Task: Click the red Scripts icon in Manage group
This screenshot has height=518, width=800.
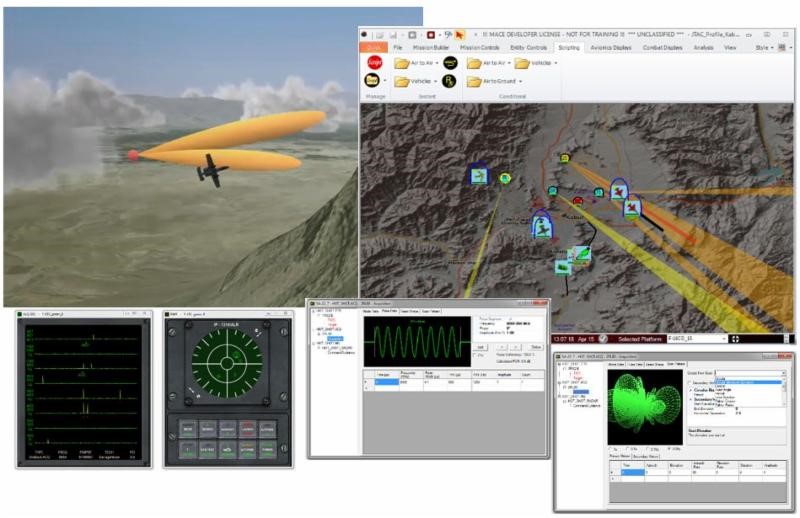Action: 375,62
